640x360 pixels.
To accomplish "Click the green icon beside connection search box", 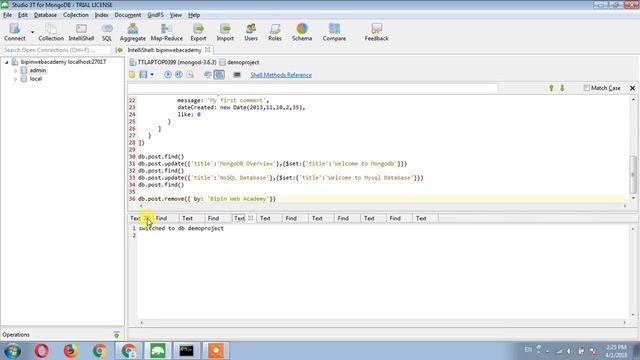I will (119, 50).
